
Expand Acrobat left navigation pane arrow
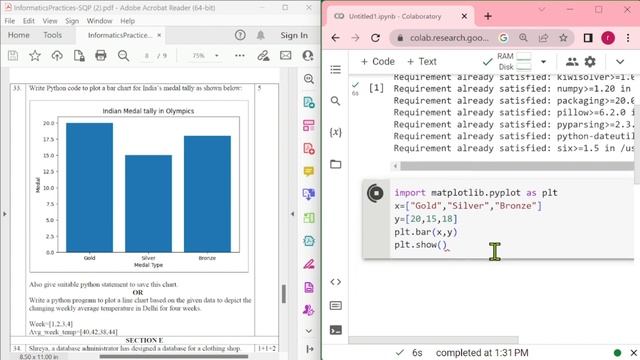(x=4, y=213)
